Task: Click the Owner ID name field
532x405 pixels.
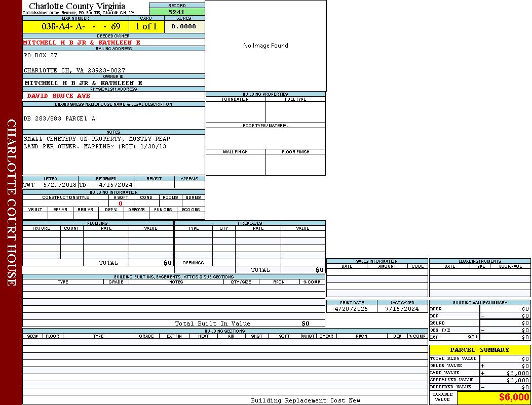Action: 84,83
